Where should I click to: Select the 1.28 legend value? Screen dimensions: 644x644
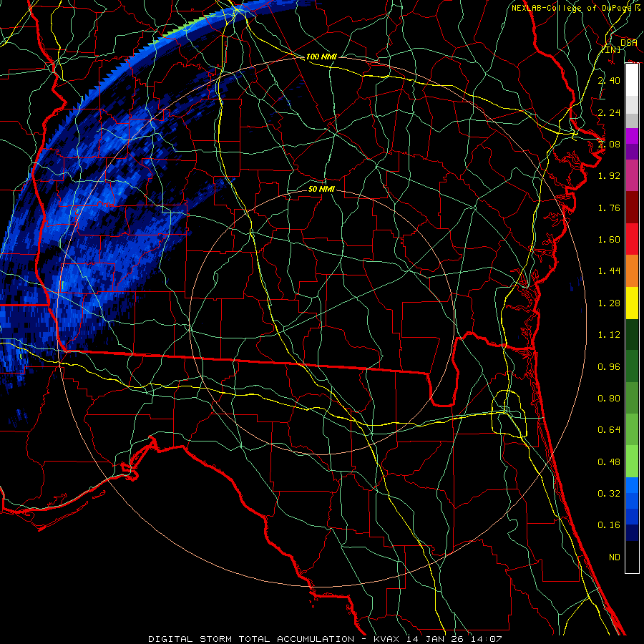click(609, 303)
